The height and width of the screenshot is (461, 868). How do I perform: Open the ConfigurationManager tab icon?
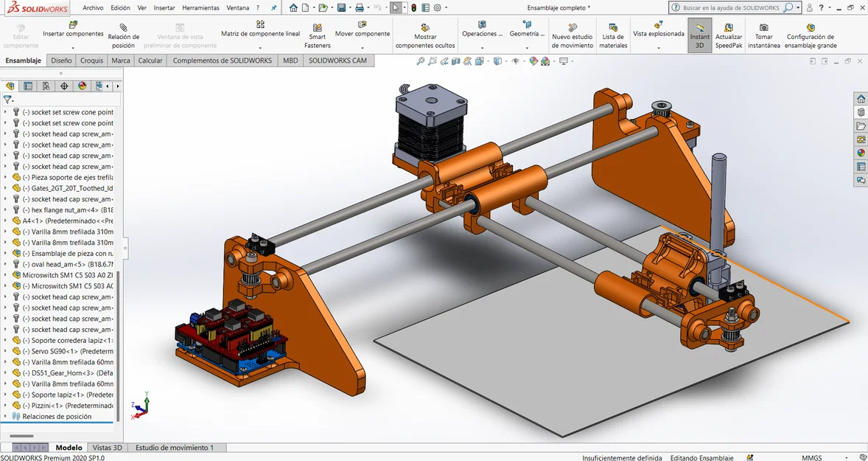[45, 86]
